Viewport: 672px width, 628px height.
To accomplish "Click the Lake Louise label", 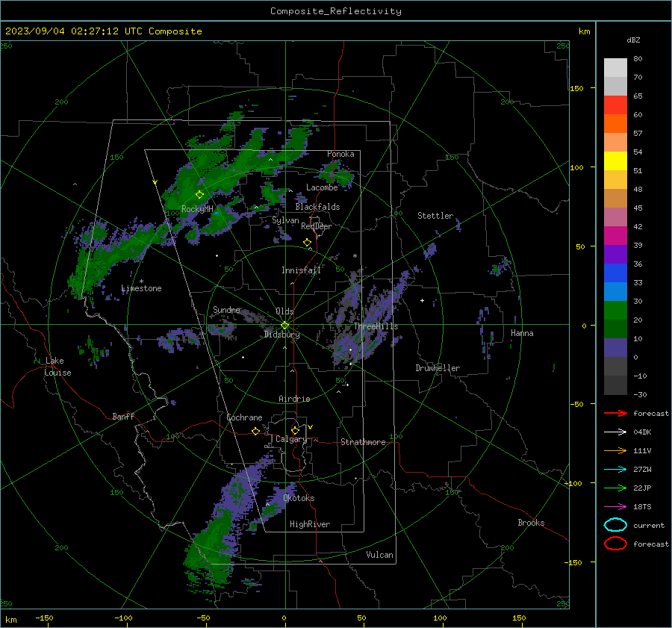I will pos(57,367).
